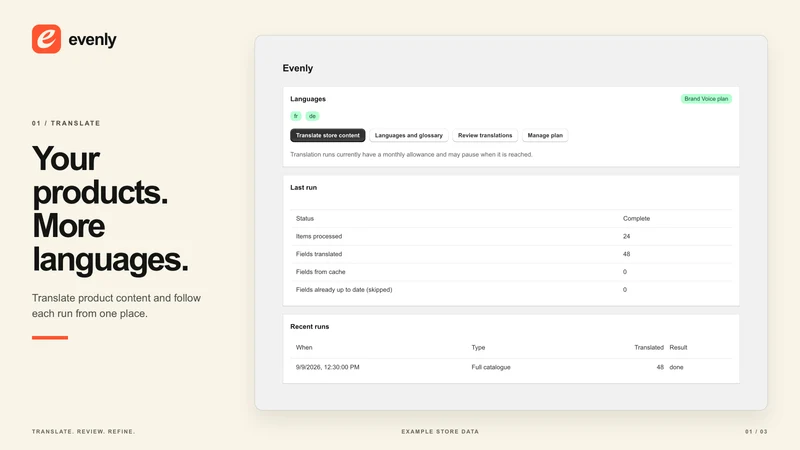Click the When column header
800x450 pixels.
click(304, 347)
